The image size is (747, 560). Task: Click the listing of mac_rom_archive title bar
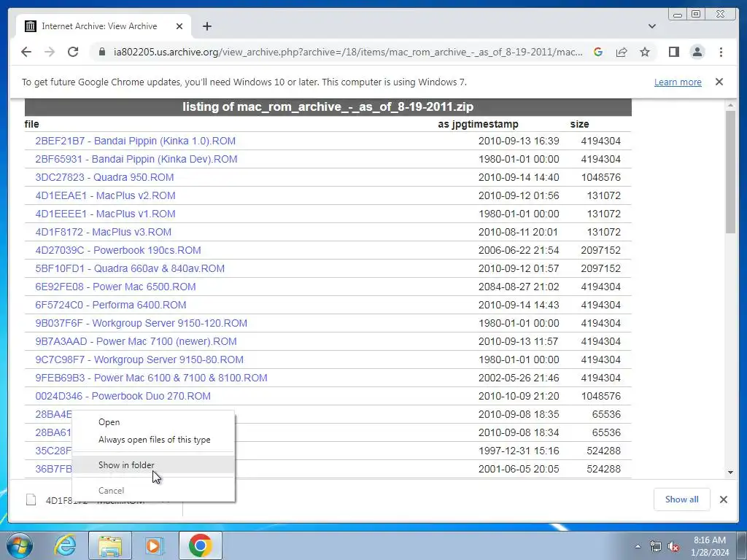click(328, 106)
